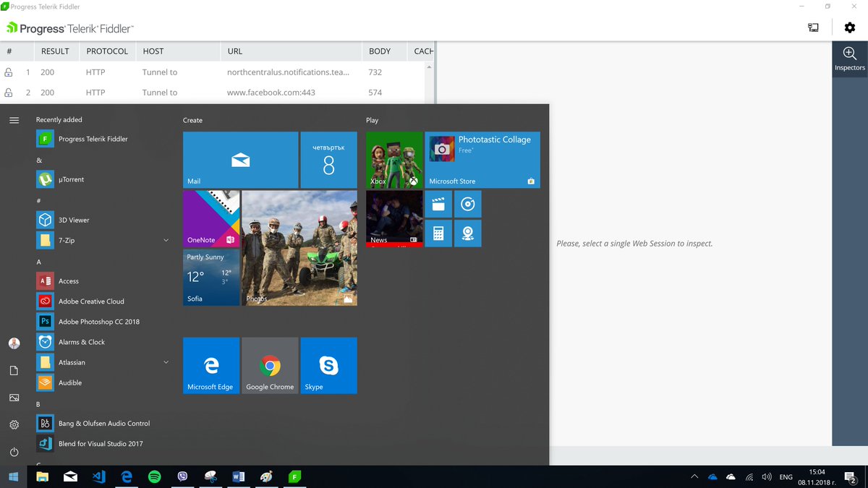Open the Weather tile for Sofia
This screenshot has height=488, width=868.
[x=211, y=277]
